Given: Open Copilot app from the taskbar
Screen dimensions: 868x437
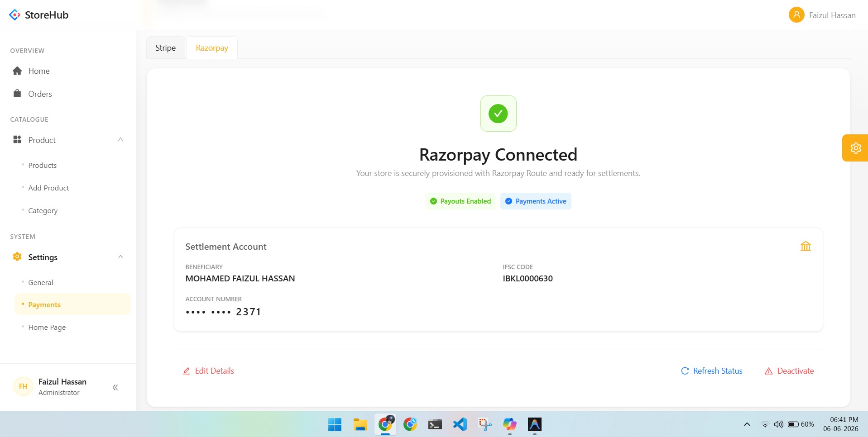Looking at the screenshot, I should tap(510, 424).
